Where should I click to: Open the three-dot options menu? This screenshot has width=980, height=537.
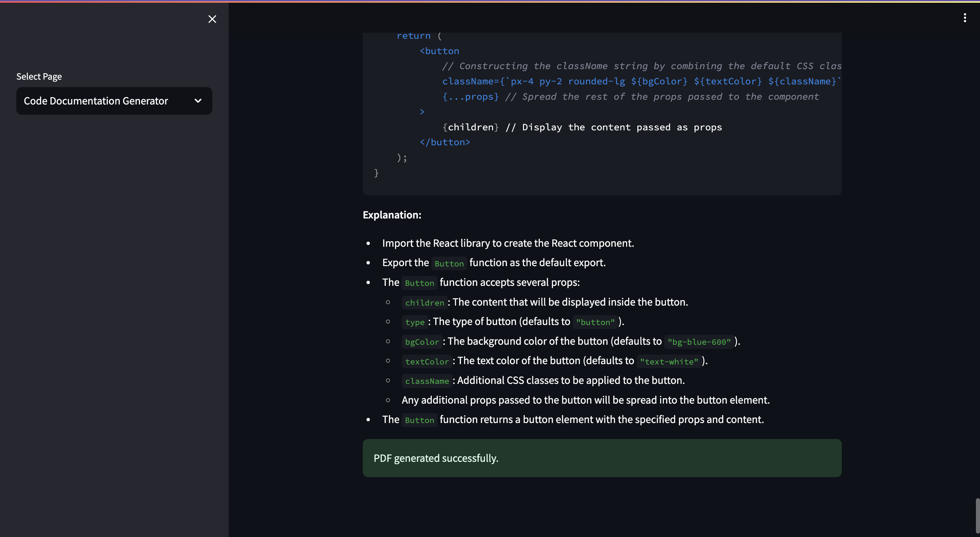[x=965, y=17]
